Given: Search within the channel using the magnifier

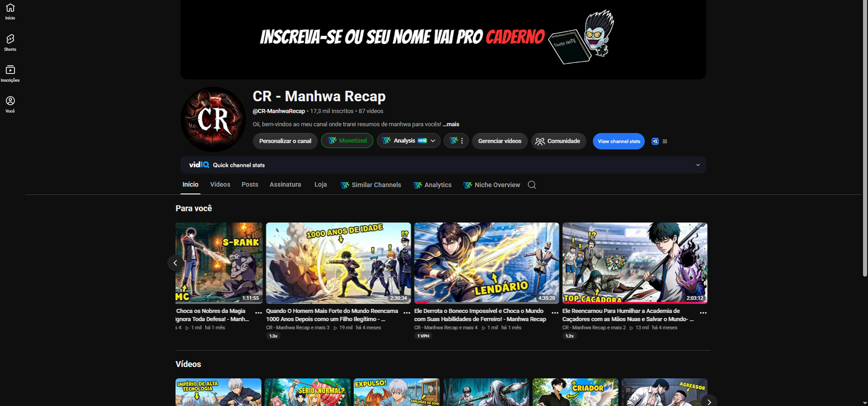Looking at the screenshot, I should click(532, 185).
